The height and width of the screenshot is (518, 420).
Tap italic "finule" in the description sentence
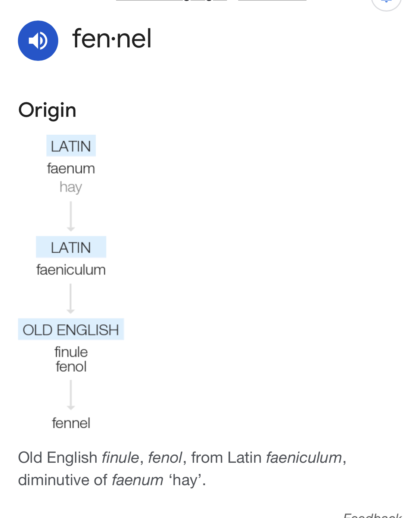pyautogui.click(x=120, y=458)
